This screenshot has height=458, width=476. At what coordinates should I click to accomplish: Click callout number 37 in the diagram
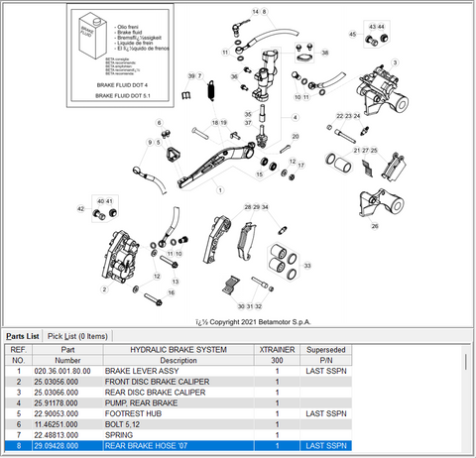click(x=248, y=123)
